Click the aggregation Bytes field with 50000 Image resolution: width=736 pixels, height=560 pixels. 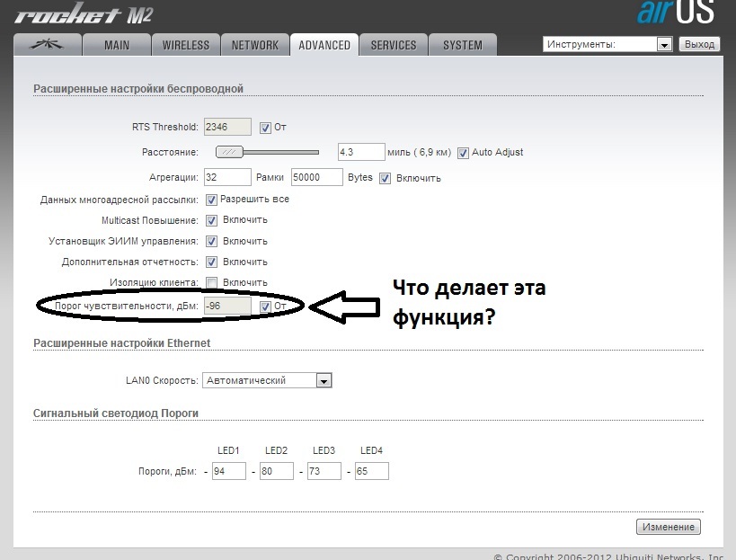(x=317, y=177)
